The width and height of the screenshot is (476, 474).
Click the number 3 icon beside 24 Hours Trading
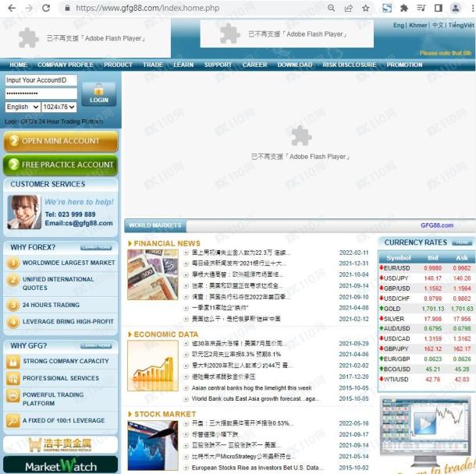coord(13,305)
